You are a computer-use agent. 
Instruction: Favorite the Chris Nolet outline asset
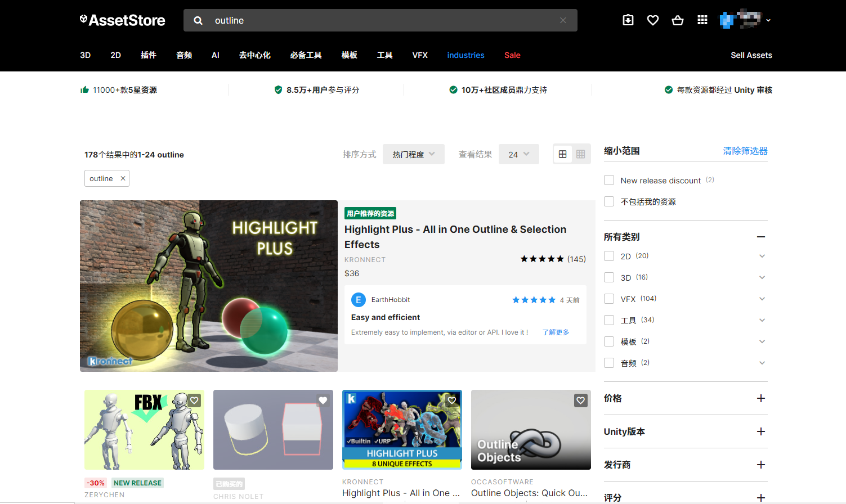tap(323, 400)
